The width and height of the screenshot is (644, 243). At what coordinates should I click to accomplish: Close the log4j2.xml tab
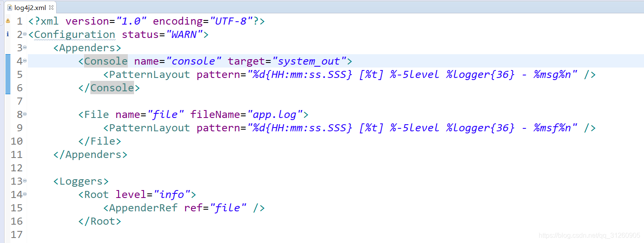click(x=52, y=7)
